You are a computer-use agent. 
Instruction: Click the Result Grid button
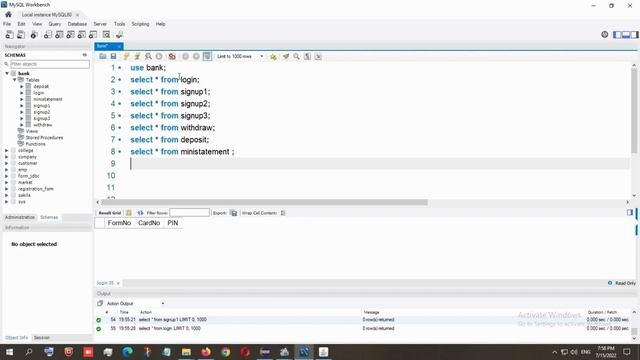[x=109, y=213]
